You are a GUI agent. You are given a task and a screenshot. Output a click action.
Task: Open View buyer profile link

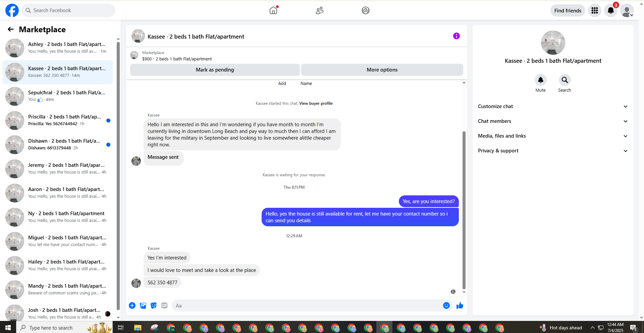pos(316,103)
